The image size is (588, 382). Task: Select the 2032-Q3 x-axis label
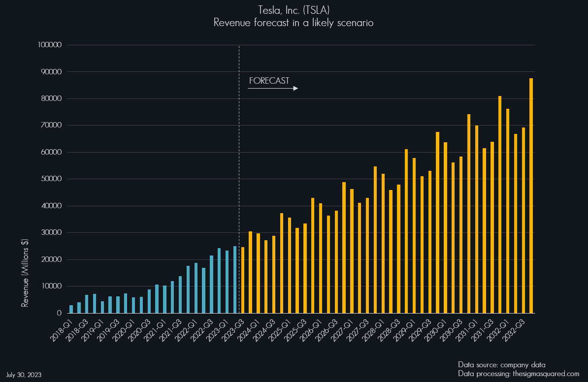point(513,329)
